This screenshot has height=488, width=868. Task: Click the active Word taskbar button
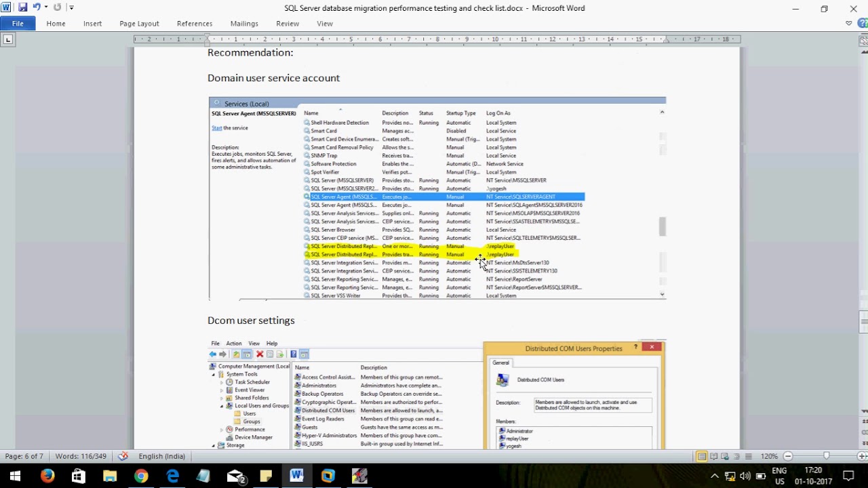coord(297,476)
